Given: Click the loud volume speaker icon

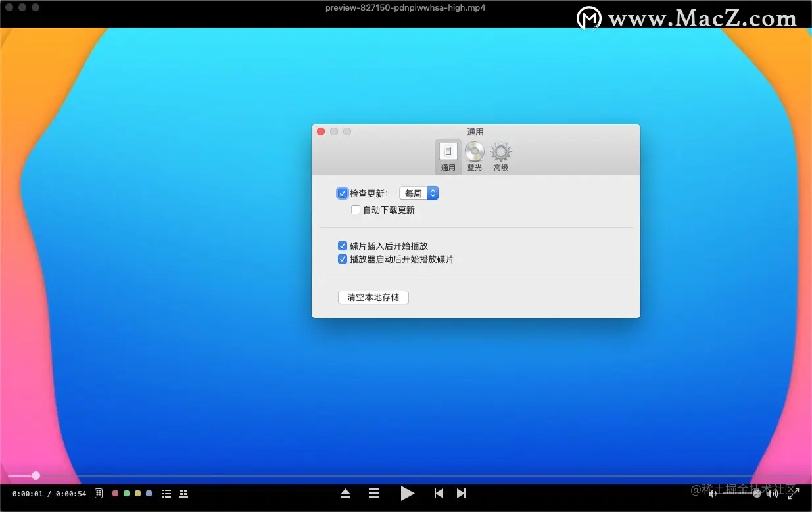Looking at the screenshot, I should pyautogui.click(x=773, y=493).
